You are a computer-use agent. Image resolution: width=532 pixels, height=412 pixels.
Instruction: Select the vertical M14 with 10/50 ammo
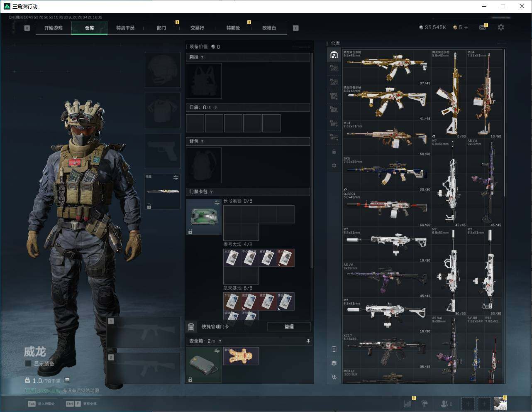click(484, 94)
